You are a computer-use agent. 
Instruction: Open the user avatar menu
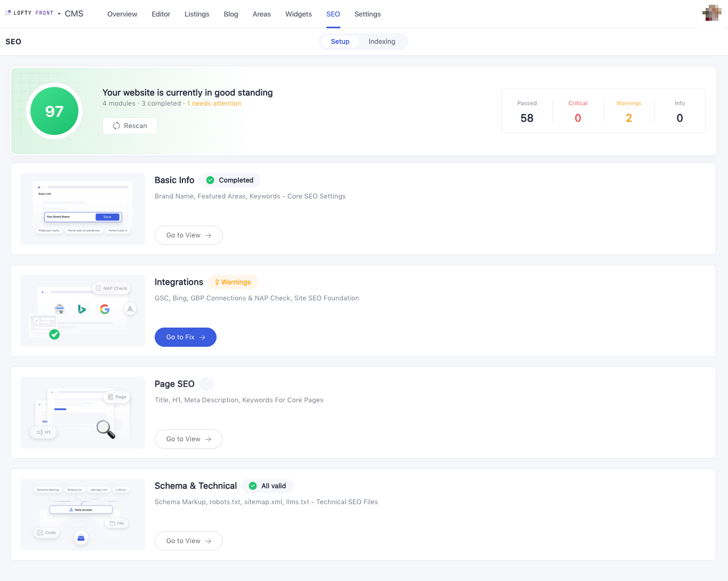[712, 13]
